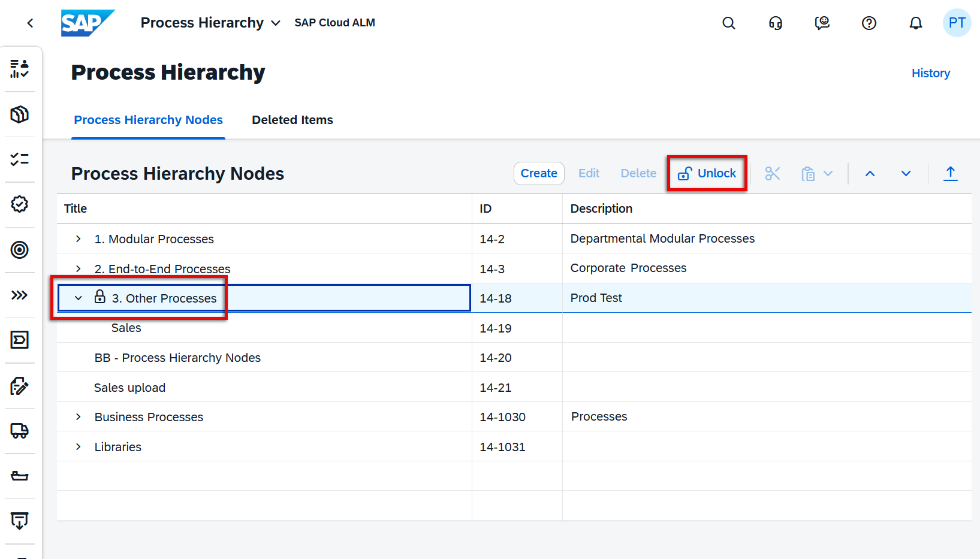Click Corporate Processes description

(x=628, y=268)
